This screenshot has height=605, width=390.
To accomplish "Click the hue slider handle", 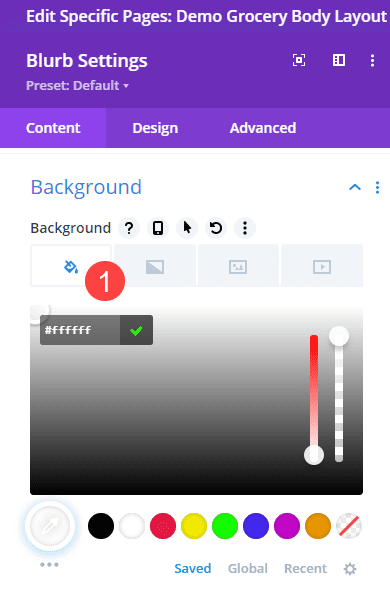I will pyautogui.click(x=314, y=455).
